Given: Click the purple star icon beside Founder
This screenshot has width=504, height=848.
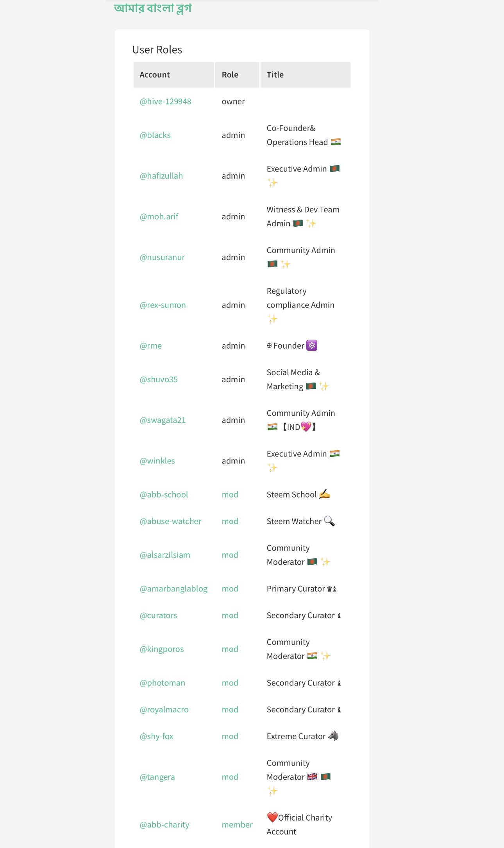Looking at the screenshot, I should pyautogui.click(x=312, y=345).
